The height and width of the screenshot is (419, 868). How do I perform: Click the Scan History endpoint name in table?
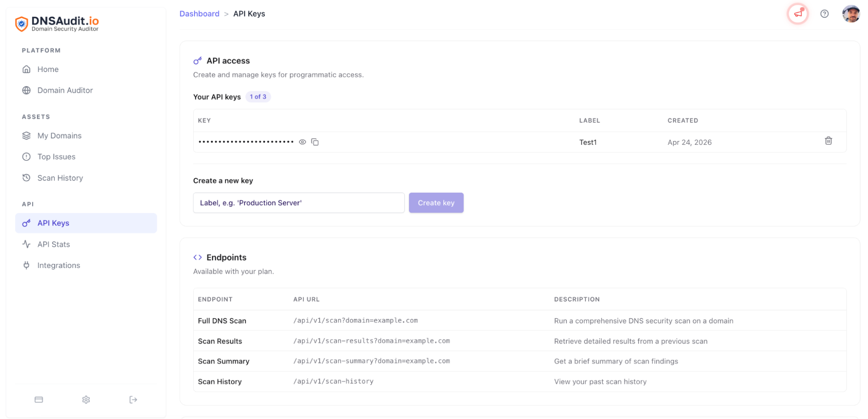(220, 382)
